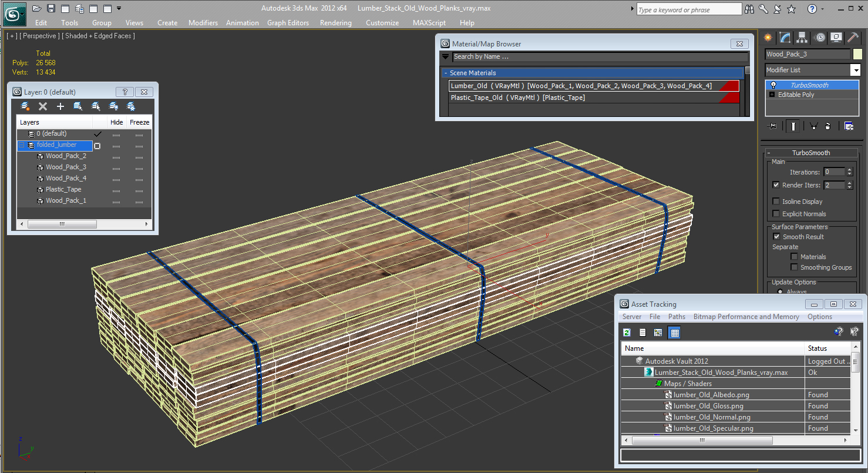Select Lumber_Old VRayMtl material entry
Screen dimensions: 868x473
click(x=593, y=86)
